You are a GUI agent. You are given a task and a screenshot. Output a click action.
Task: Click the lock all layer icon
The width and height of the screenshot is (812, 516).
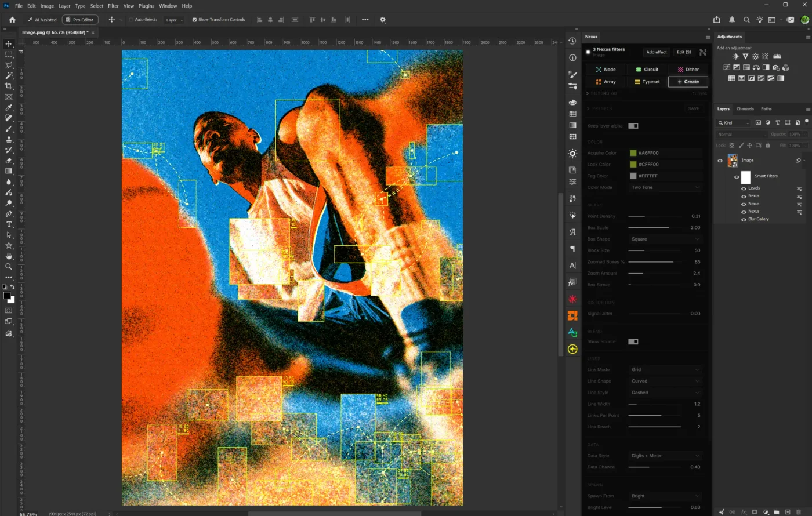coord(768,146)
